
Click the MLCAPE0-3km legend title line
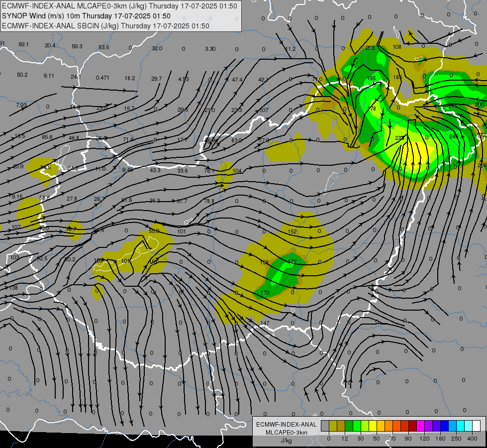pos(287,433)
